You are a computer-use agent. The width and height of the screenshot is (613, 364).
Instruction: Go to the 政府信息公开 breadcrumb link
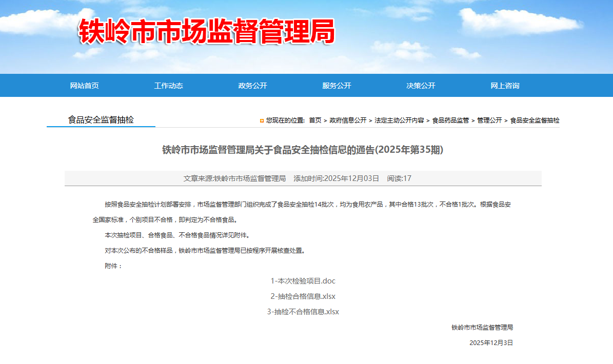coord(348,120)
